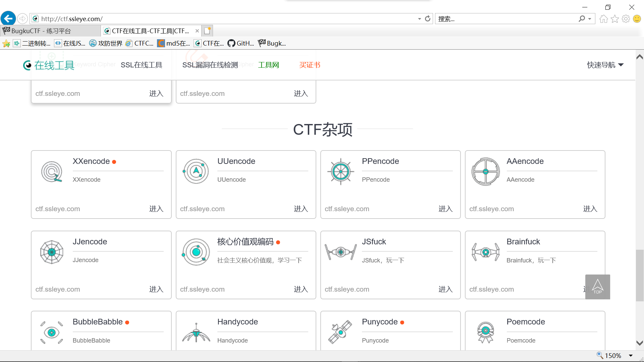
Task: Open the GitHub bookmark in favorites bar
Action: [240, 43]
